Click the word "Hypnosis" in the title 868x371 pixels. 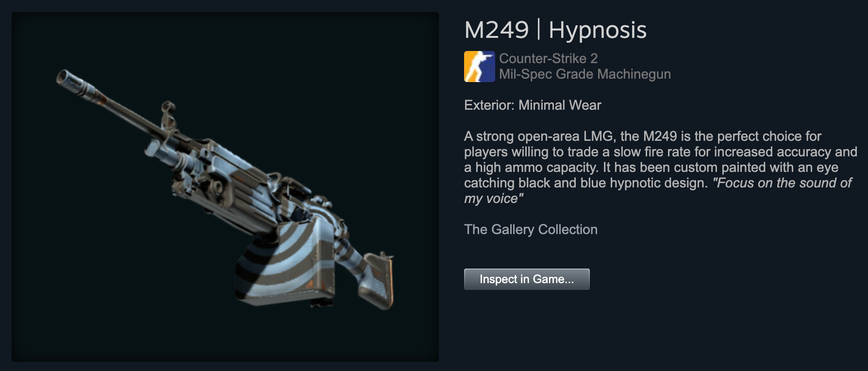(x=598, y=31)
